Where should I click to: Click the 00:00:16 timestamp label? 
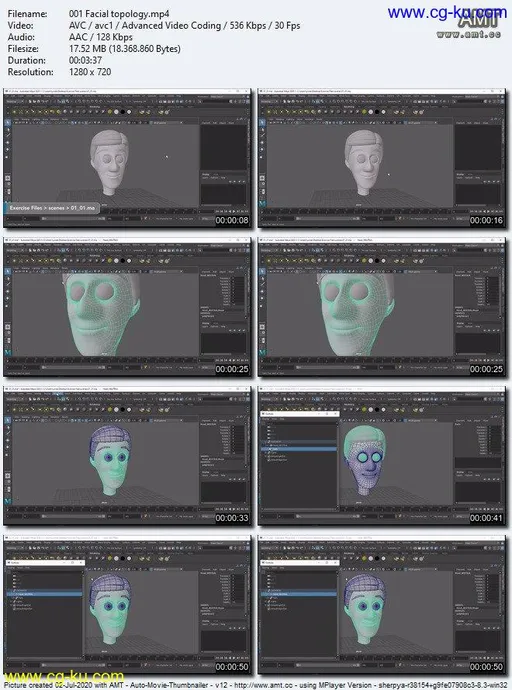click(x=486, y=220)
